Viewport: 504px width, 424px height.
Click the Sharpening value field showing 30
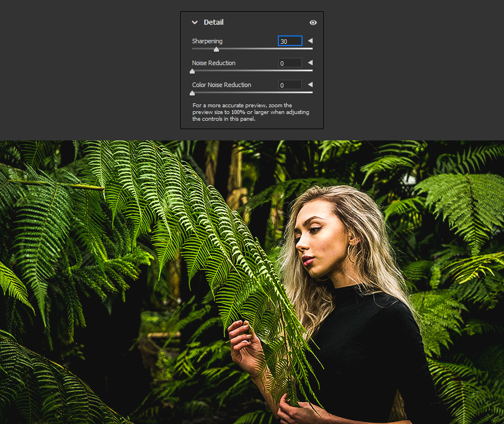[x=290, y=41]
